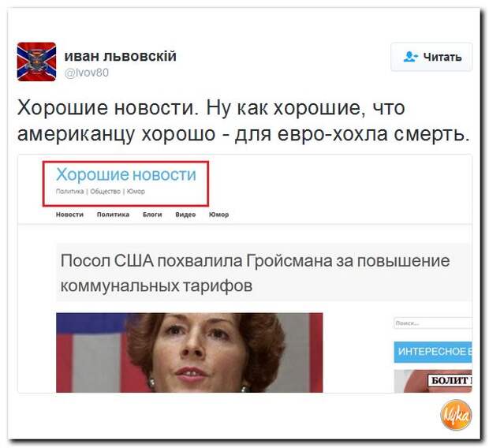Open the @lvov80 handle link

(x=87, y=73)
